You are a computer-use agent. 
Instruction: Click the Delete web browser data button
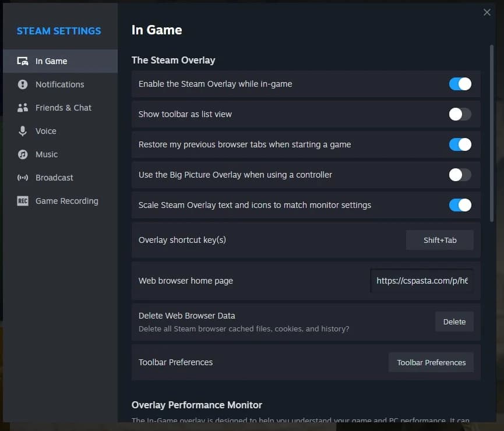(x=454, y=322)
